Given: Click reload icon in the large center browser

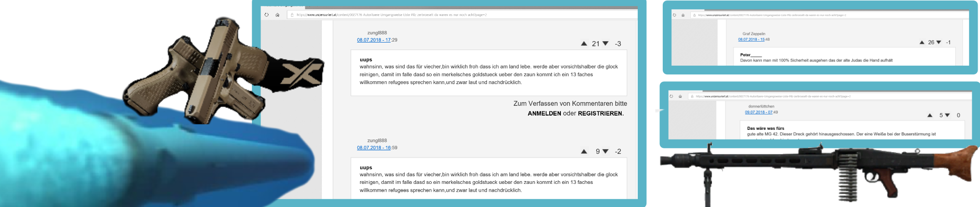Looking at the screenshot, I should click(267, 15).
